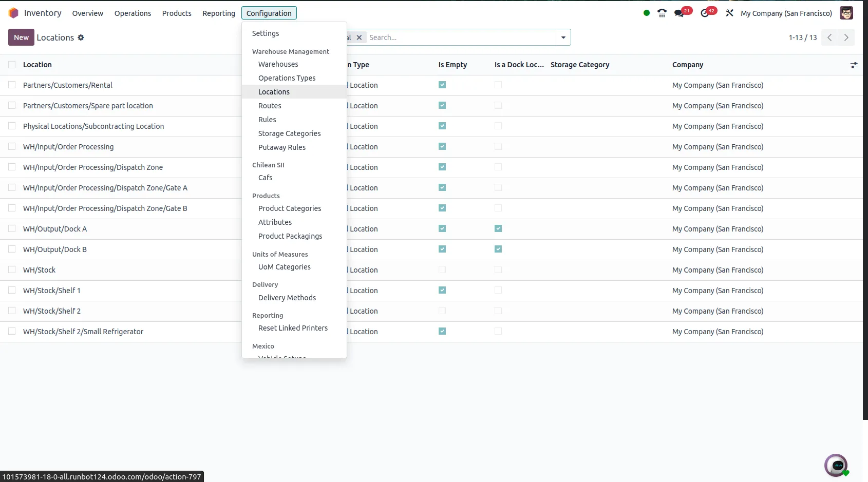Click the Odoo Inventory app logo icon
Viewport: 868px width, 482px height.
pyautogui.click(x=13, y=13)
